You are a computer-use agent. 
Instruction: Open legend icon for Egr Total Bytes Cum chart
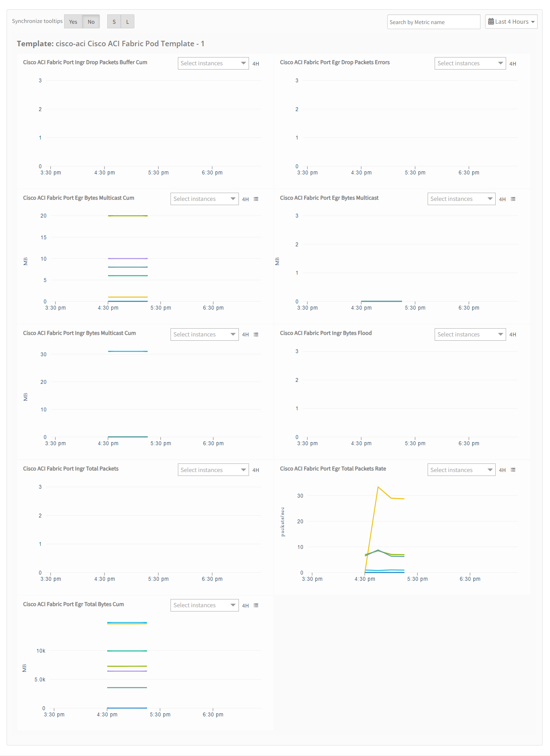tap(256, 605)
